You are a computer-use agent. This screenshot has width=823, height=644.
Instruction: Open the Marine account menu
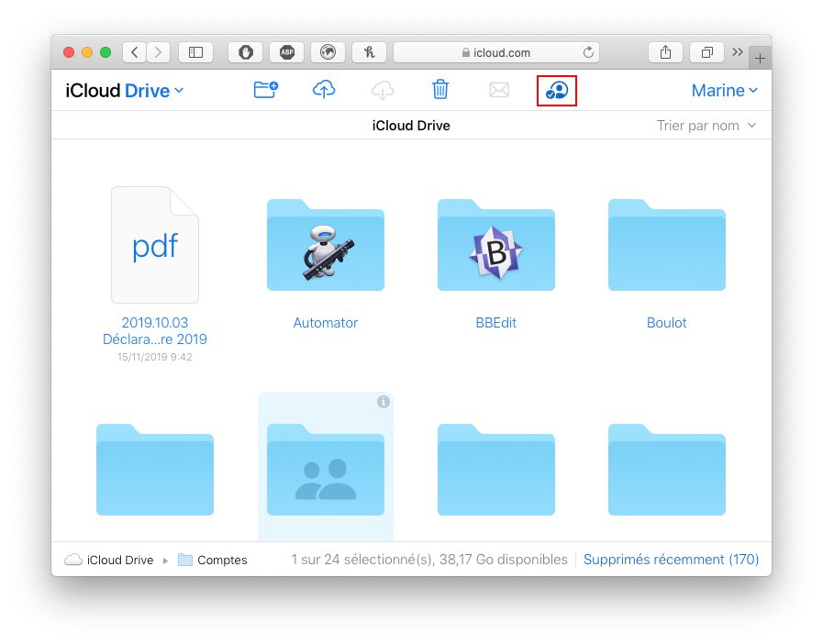(724, 91)
